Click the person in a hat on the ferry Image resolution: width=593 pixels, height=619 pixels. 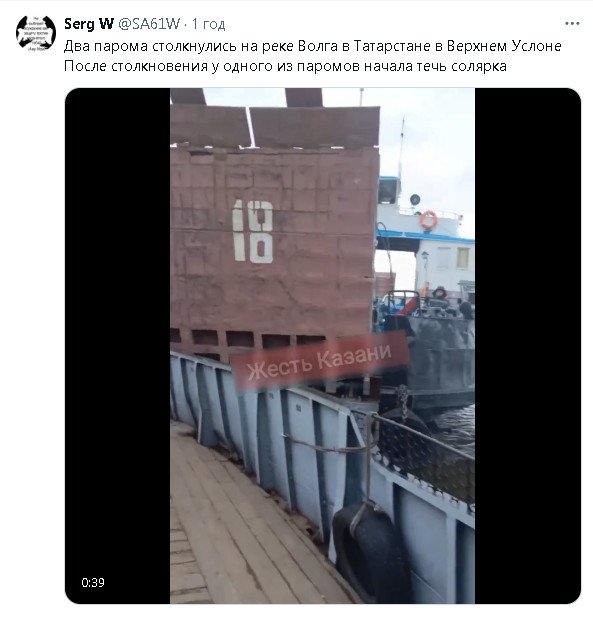[x=438, y=298]
